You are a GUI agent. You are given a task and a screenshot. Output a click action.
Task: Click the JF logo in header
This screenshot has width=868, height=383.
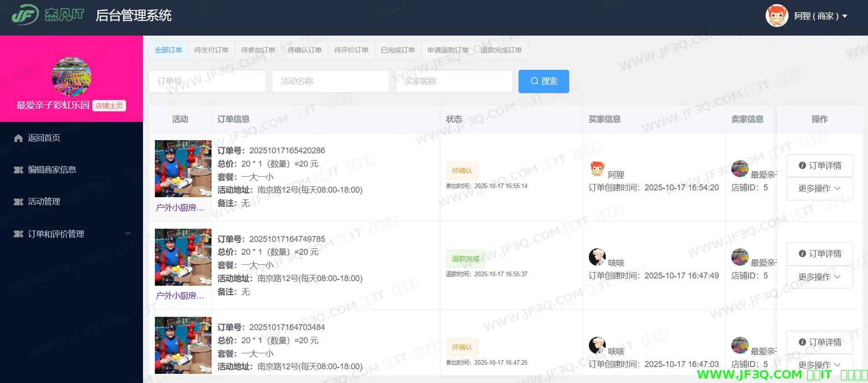[25, 15]
